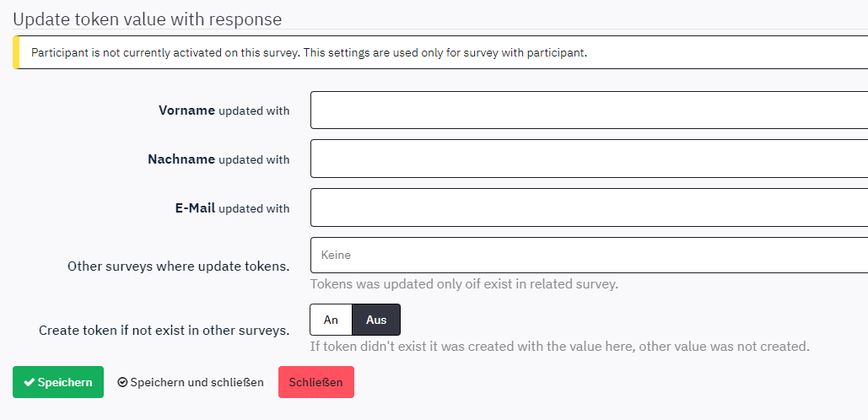Click the Tokens was updated help text
868x420 pixels.
click(x=464, y=284)
